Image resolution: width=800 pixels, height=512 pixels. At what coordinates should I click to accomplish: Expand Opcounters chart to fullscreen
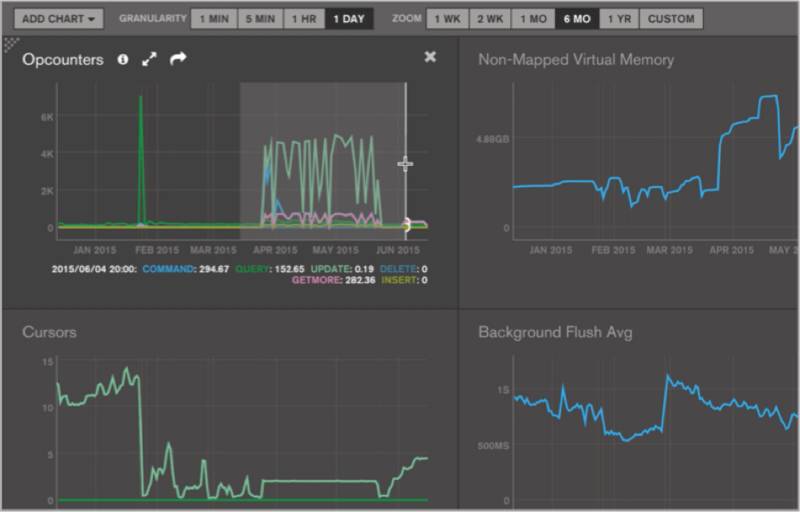tap(149, 59)
